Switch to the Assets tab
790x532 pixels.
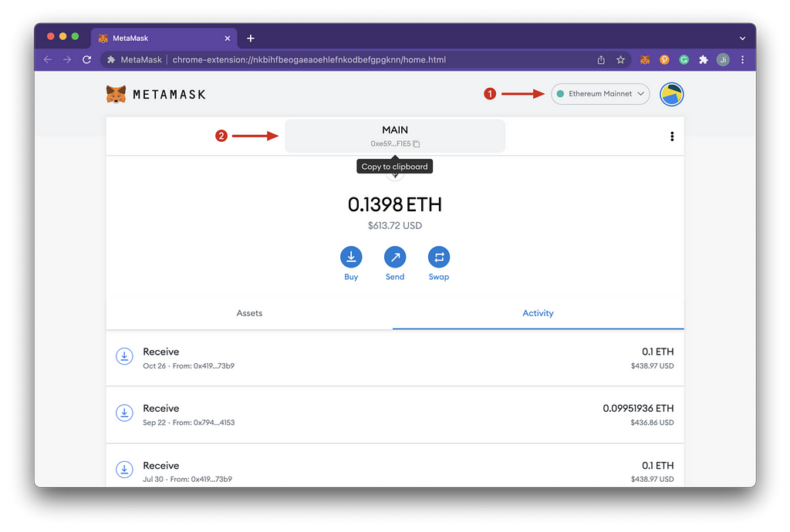click(x=249, y=313)
